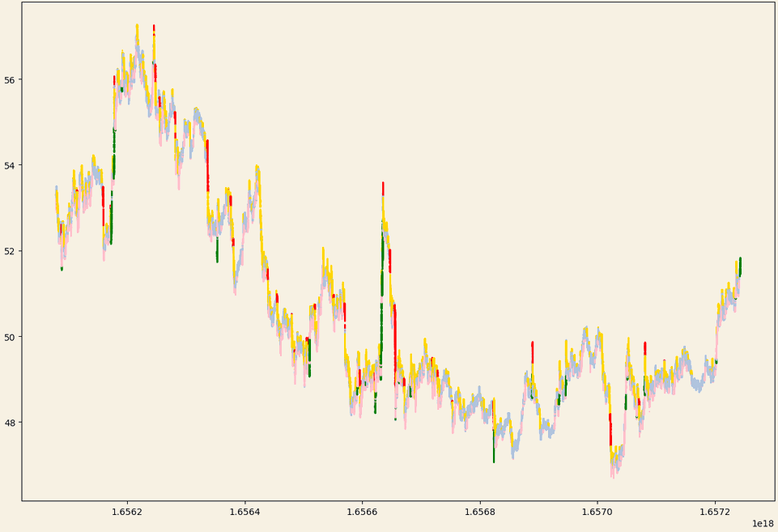Click the x-axis tick label 1.6562
The image size is (778, 532).
click(127, 512)
